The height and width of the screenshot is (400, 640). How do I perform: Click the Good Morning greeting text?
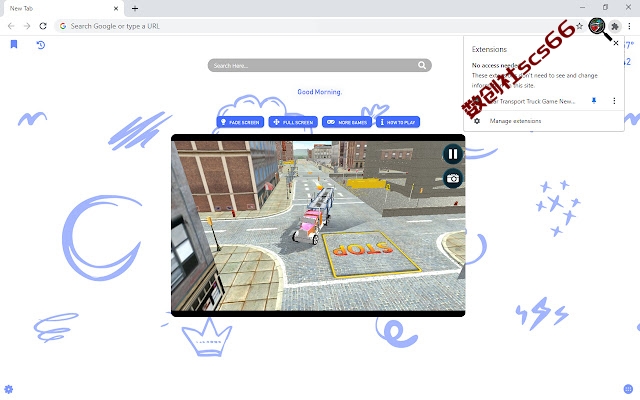[320, 92]
